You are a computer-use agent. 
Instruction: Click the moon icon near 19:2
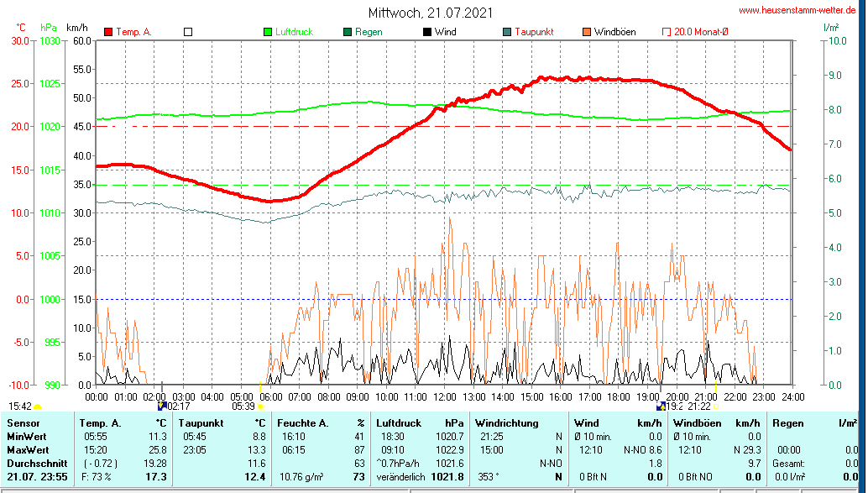(x=661, y=406)
